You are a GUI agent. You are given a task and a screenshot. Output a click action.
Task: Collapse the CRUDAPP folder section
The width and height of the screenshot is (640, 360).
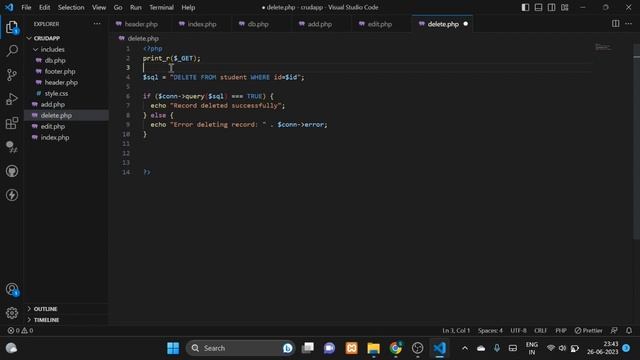(x=47, y=38)
